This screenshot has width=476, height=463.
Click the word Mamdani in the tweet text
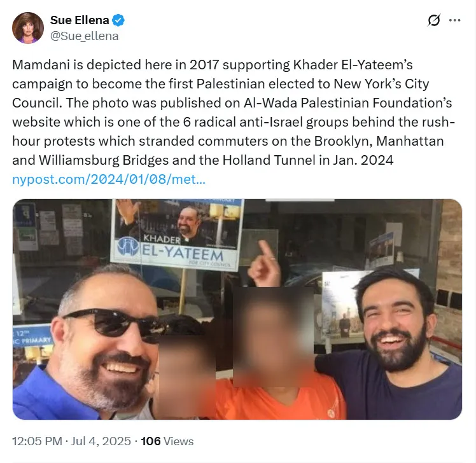click(x=41, y=65)
